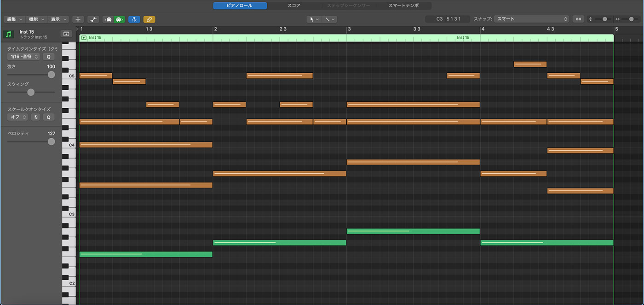The height and width of the screenshot is (305, 644).
Task: Select the first green bass note at bar 1
Action: tap(146, 254)
